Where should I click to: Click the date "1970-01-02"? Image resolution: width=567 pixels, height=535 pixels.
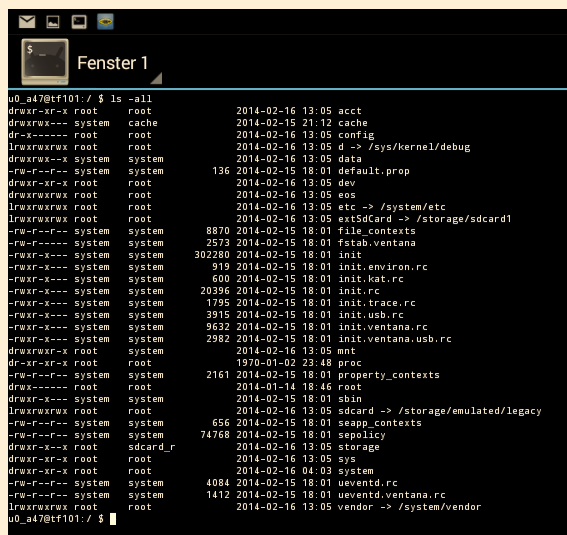click(266, 363)
